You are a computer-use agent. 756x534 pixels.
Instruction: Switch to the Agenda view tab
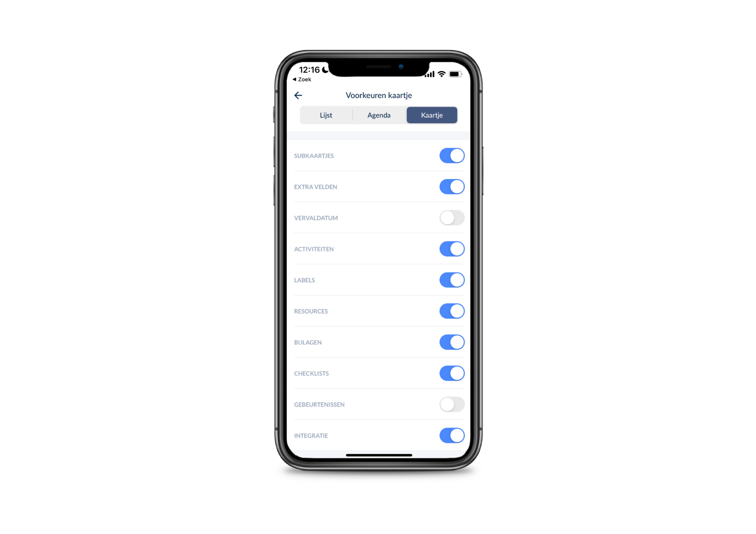pos(378,114)
